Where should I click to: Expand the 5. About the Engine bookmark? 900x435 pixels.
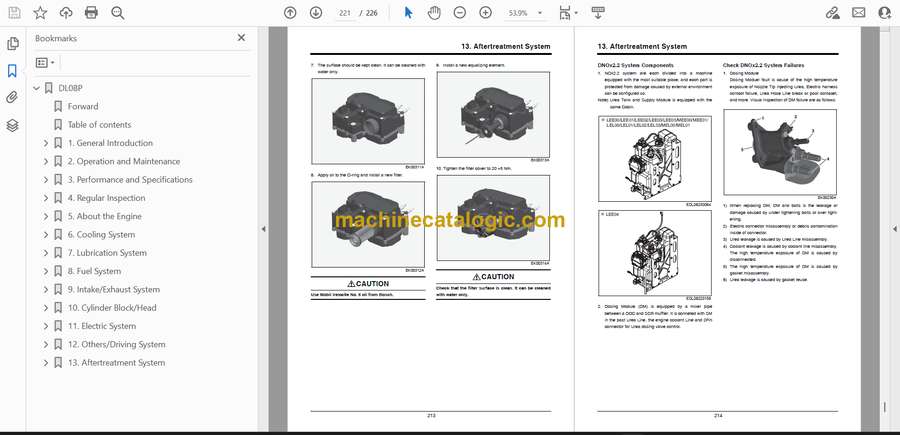pos(46,216)
